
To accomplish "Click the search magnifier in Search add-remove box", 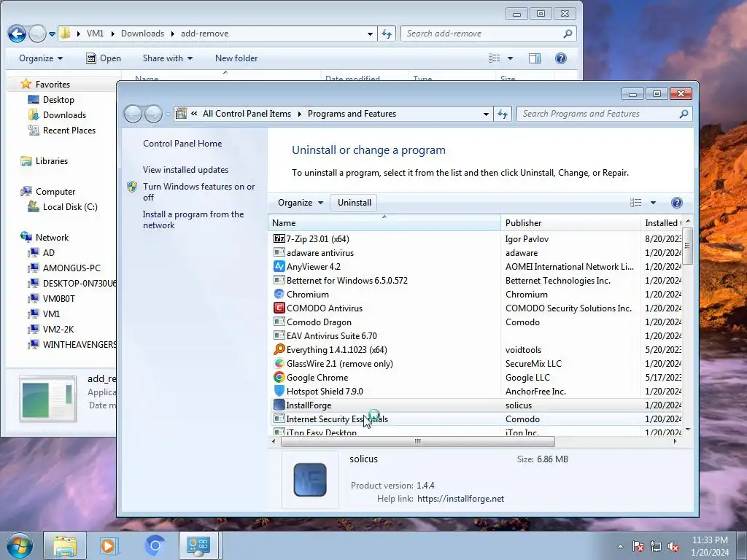I will (x=568, y=34).
